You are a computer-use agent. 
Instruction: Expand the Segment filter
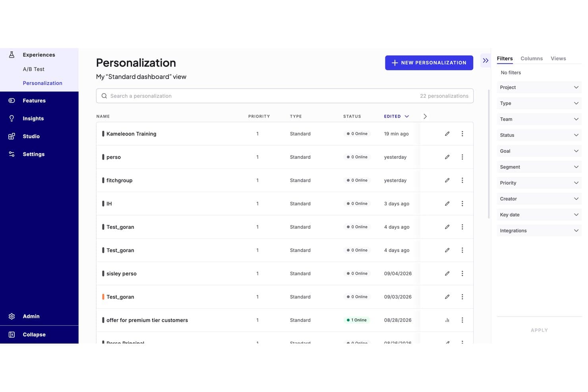[539, 167]
